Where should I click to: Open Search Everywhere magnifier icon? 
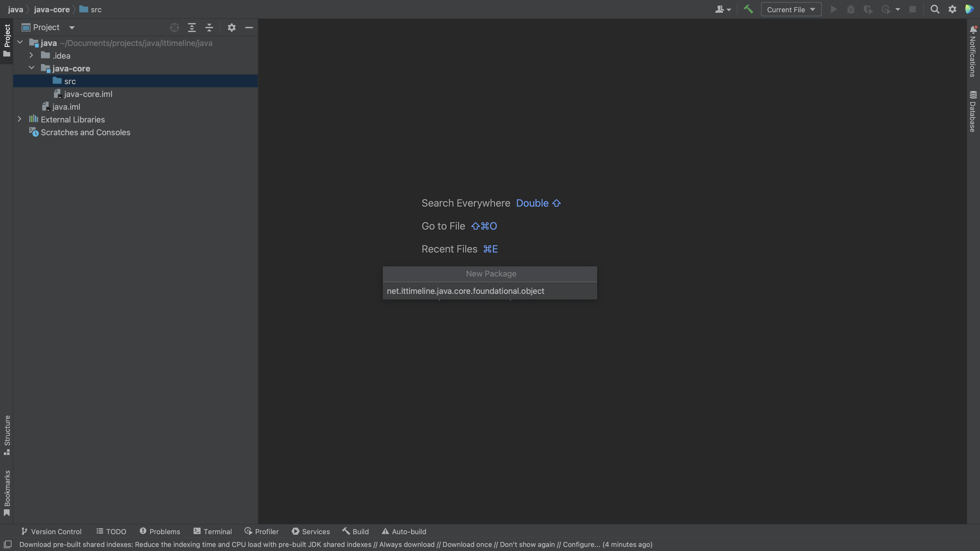click(x=935, y=9)
